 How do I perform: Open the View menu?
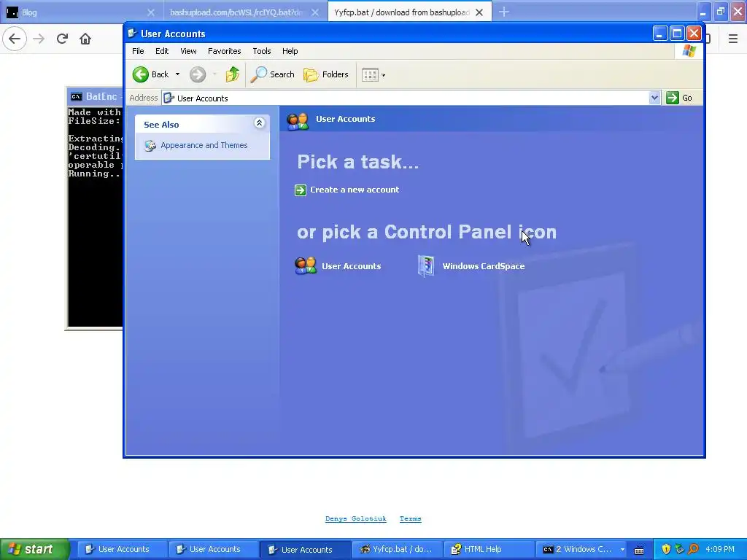tap(188, 51)
